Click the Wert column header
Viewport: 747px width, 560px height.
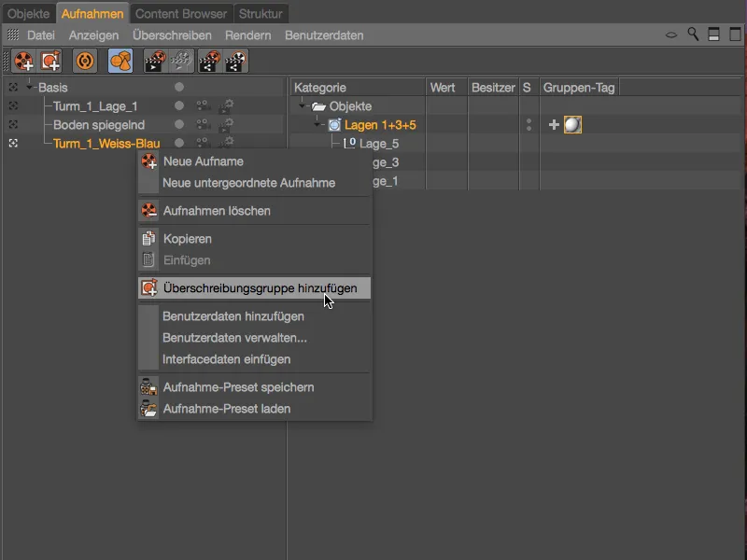click(x=446, y=88)
